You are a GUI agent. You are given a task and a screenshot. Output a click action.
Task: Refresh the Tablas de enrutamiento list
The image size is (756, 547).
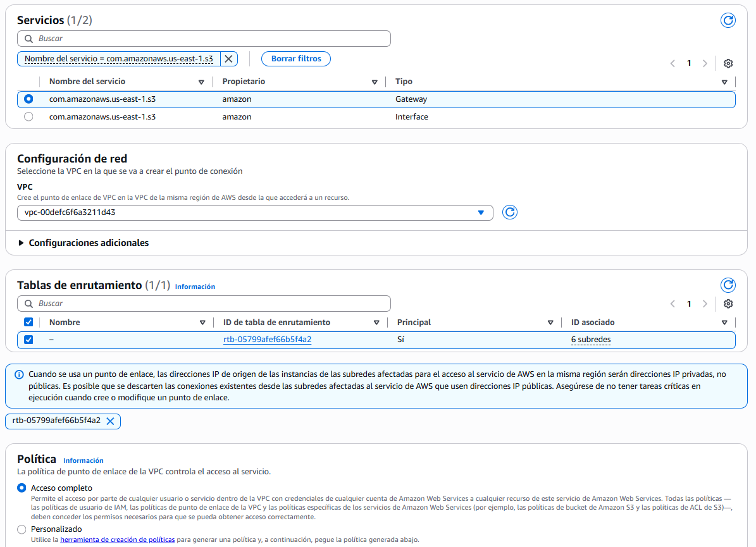(x=728, y=285)
